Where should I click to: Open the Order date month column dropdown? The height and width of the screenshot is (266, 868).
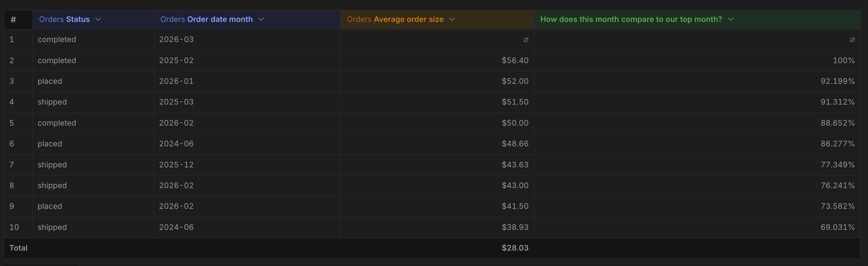[x=261, y=20]
